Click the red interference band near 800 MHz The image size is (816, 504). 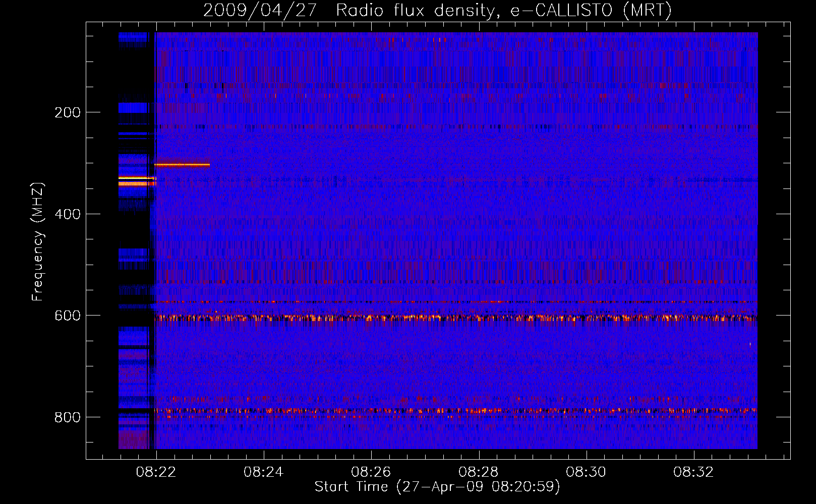tap(455, 411)
